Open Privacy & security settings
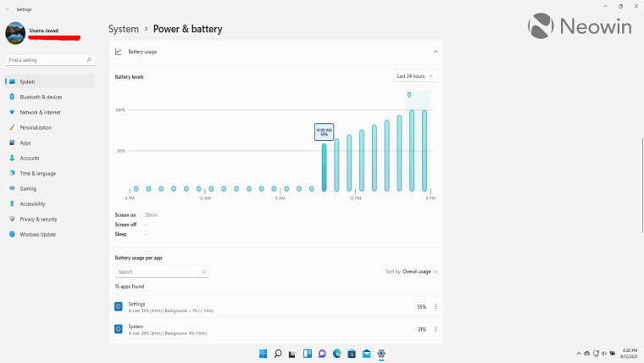The image size is (644, 363). click(x=50, y=219)
